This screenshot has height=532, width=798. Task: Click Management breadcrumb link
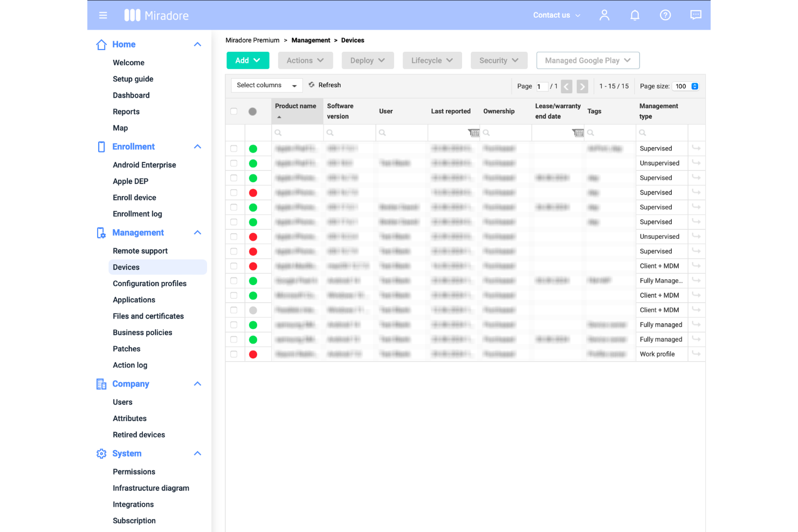(311, 40)
